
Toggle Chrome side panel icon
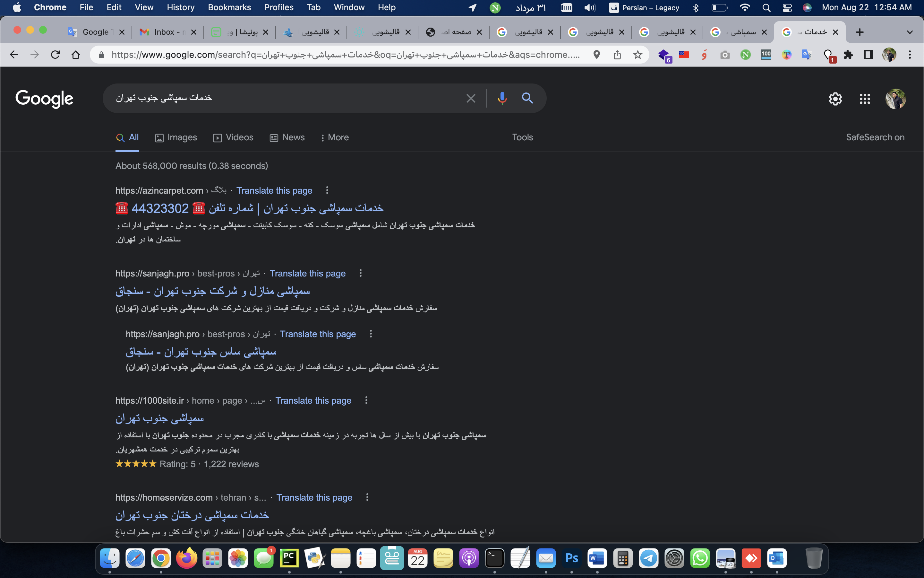click(868, 55)
